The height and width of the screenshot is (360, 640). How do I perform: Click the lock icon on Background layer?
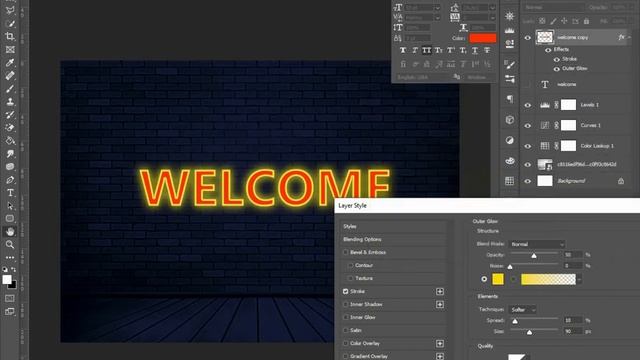tap(621, 181)
